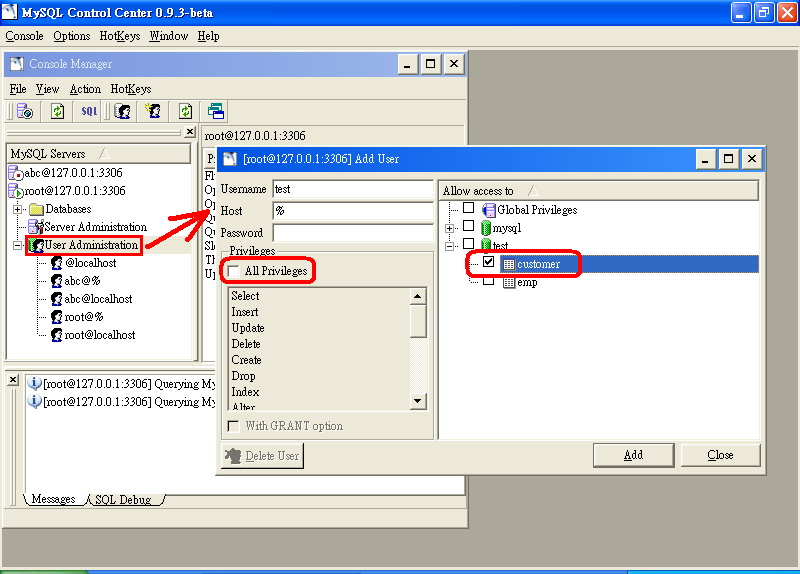Image resolution: width=800 pixels, height=574 pixels.
Task: Select the root@localhost user icon
Action: [x=57, y=335]
